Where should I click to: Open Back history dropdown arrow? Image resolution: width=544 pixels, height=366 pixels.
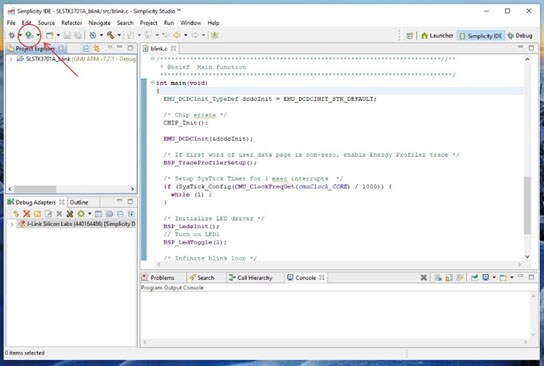pyautogui.click(x=186, y=35)
